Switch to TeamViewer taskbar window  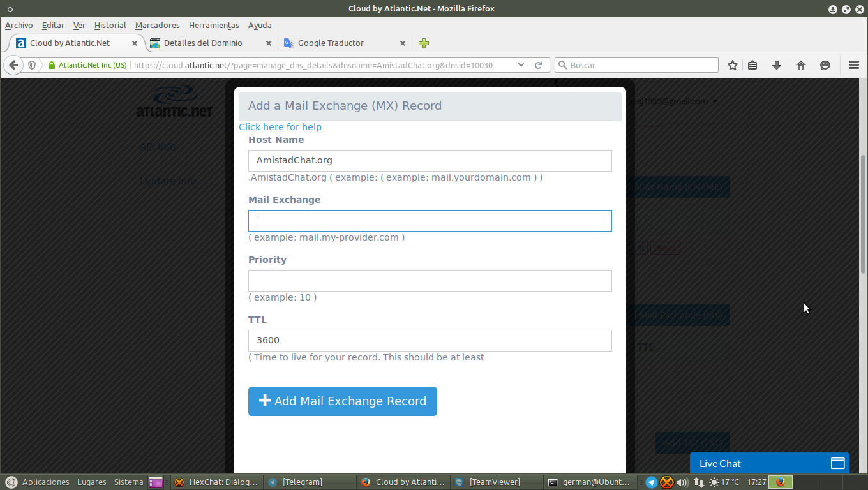[x=497, y=482]
